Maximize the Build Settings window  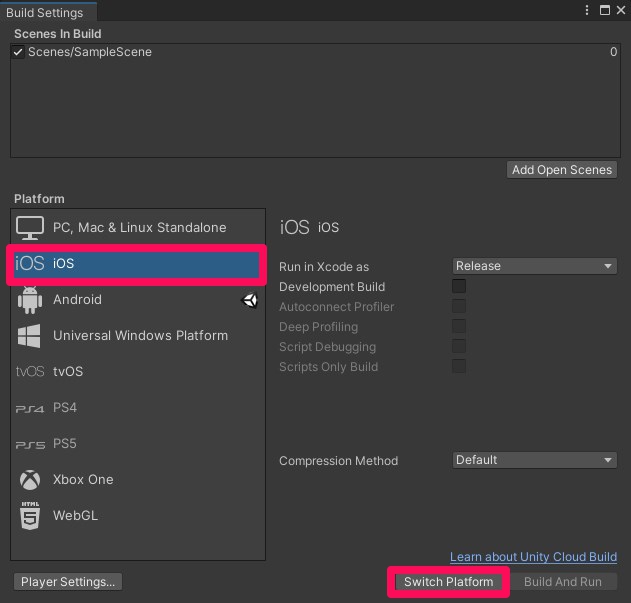[604, 10]
